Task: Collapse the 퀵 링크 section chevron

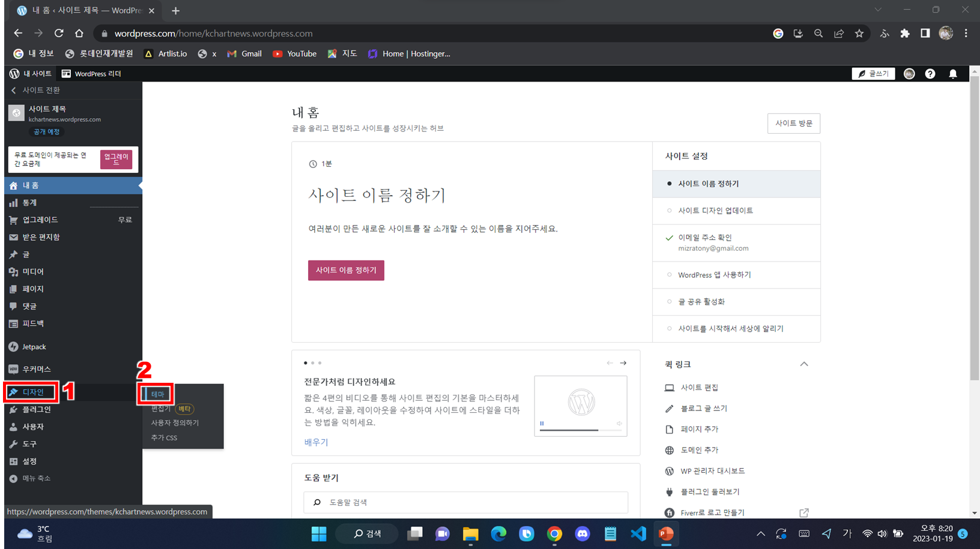Action: [x=804, y=364]
